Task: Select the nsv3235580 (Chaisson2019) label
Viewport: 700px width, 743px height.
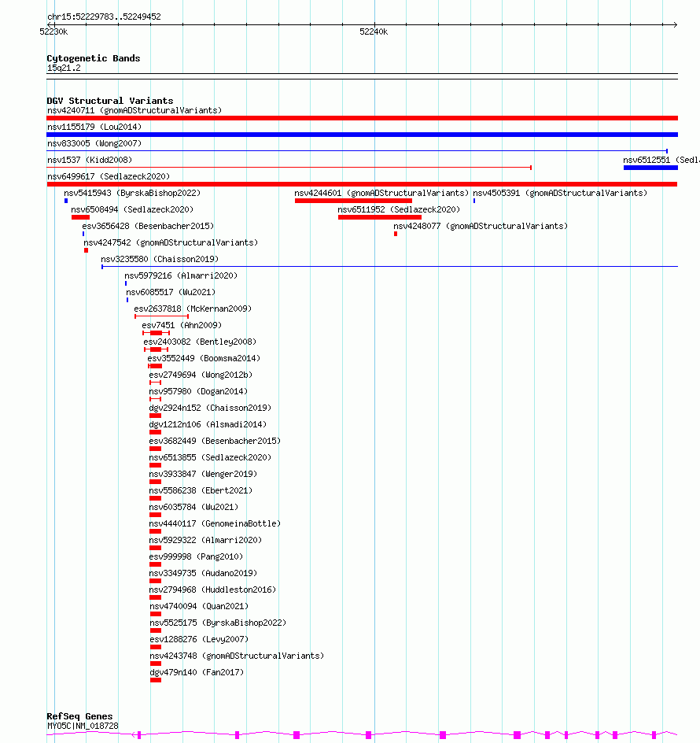Action: (x=160, y=260)
